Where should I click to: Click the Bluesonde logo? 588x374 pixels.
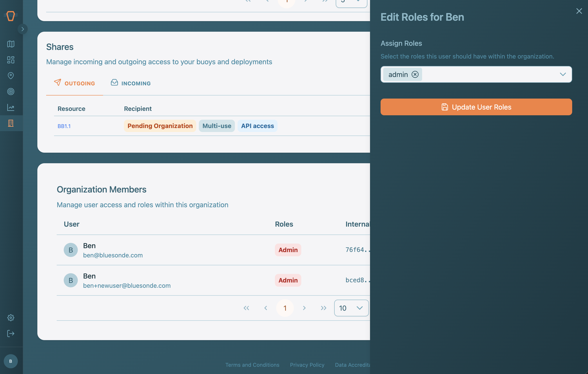[x=11, y=16]
